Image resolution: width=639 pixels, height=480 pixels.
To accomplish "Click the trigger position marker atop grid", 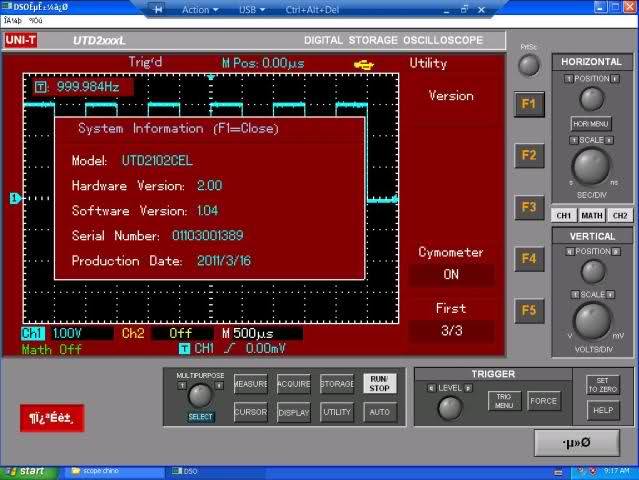I will pos(211,77).
